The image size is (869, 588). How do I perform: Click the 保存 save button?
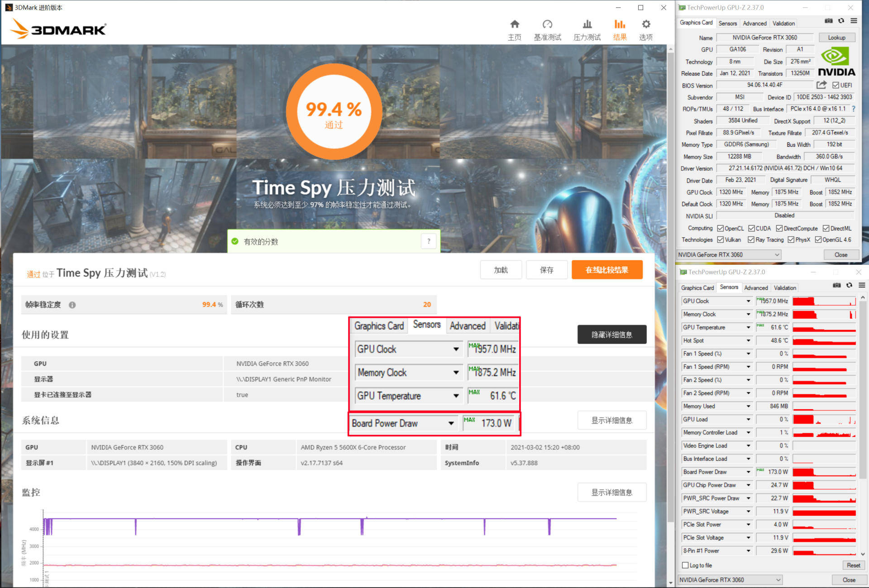[547, 270]
